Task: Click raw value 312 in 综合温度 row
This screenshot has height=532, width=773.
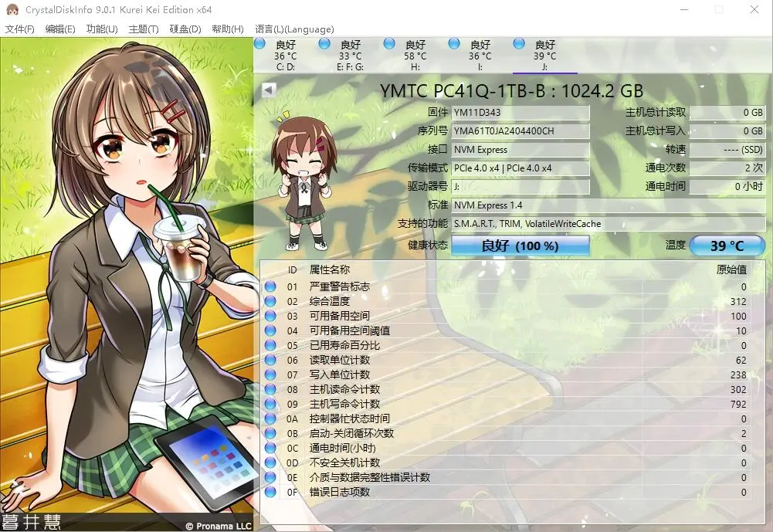Action: [738, 301]
